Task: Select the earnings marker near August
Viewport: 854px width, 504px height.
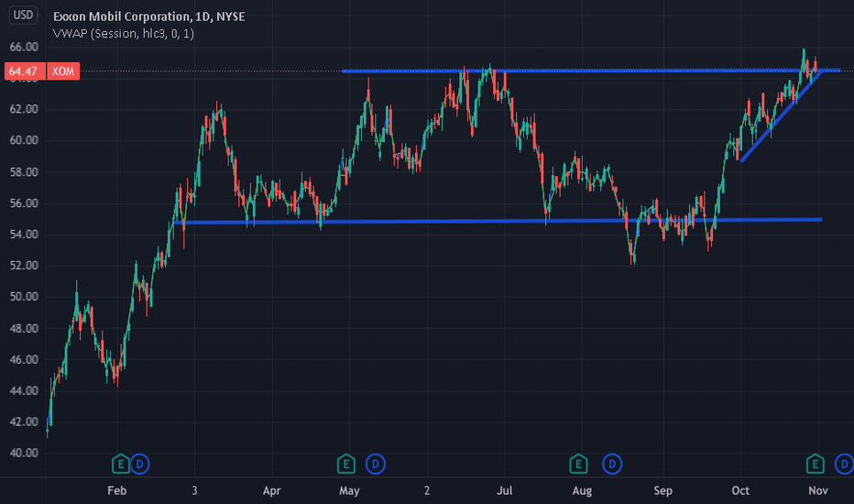Action: click(x=578, y=465)
